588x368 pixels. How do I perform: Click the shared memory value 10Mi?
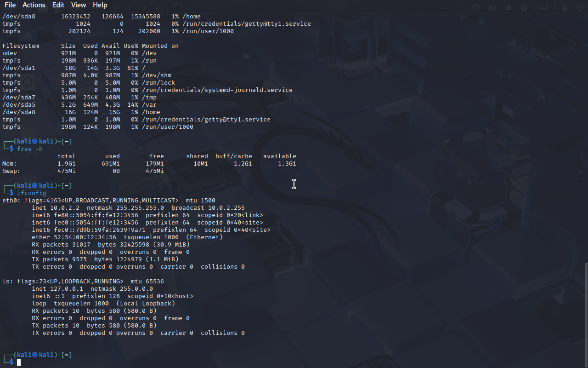201,164
